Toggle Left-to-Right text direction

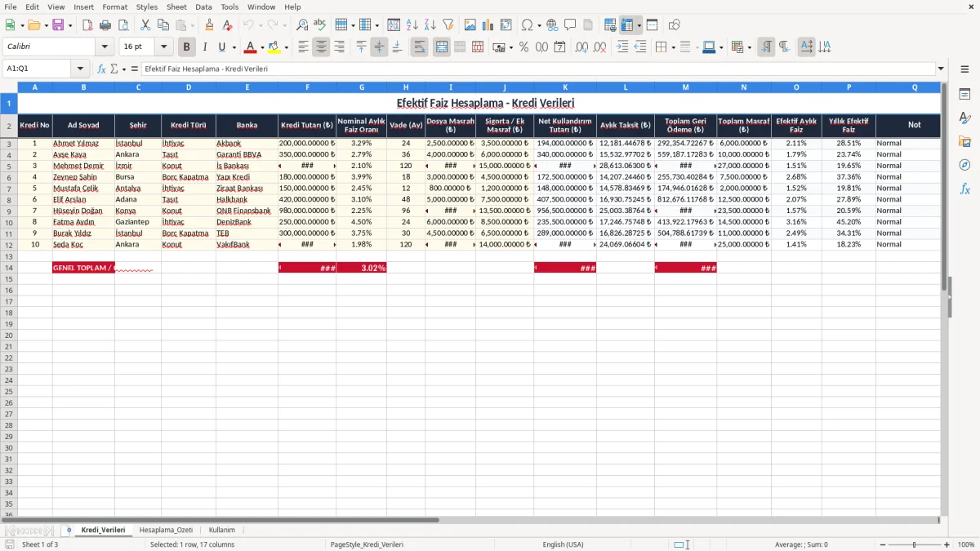pos(766,47)
